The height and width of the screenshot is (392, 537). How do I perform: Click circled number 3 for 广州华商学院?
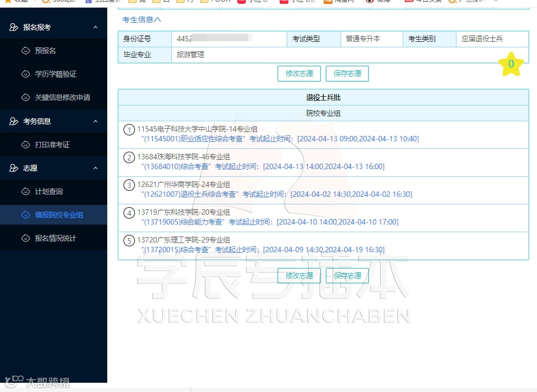pyautogui.click(x=129, y=185)
